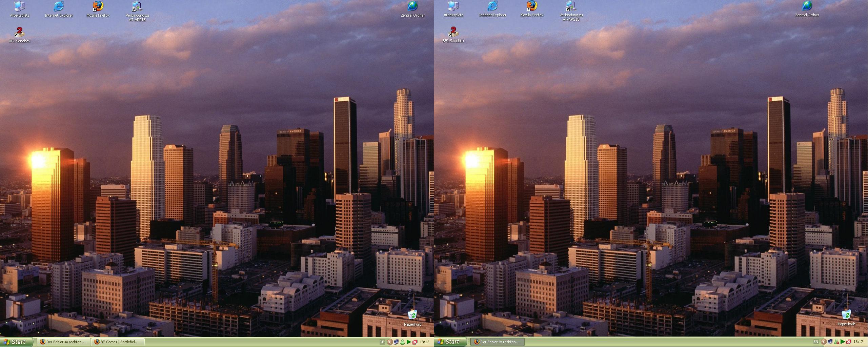Expand hidden tray icons in right taskbar
This screenshot has width=868, height=347.
824,342
